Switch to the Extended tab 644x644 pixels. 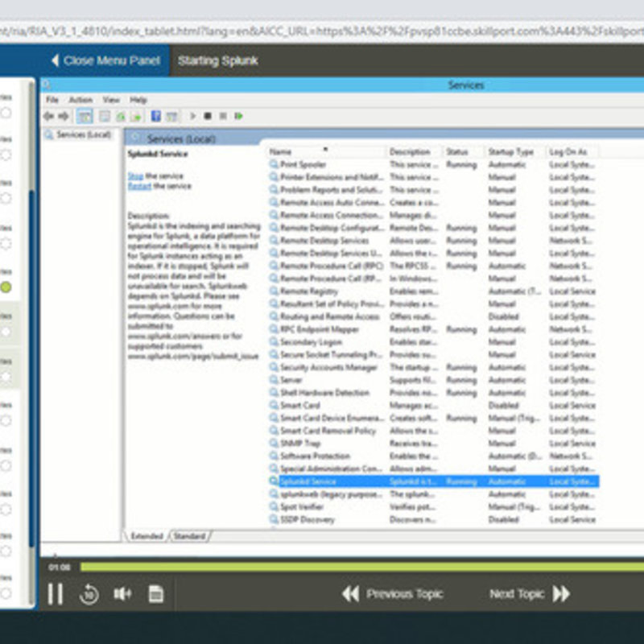pyautogui.click(x=147, y=536)
